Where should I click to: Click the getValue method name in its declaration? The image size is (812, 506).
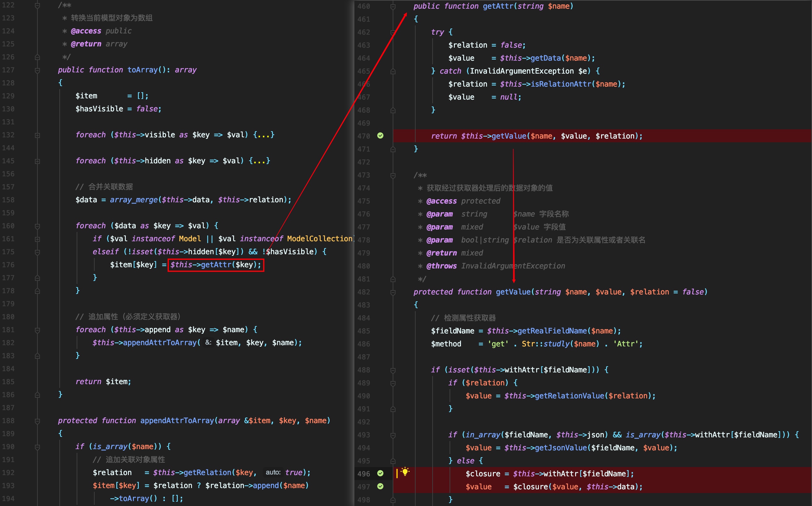[513, 292]
